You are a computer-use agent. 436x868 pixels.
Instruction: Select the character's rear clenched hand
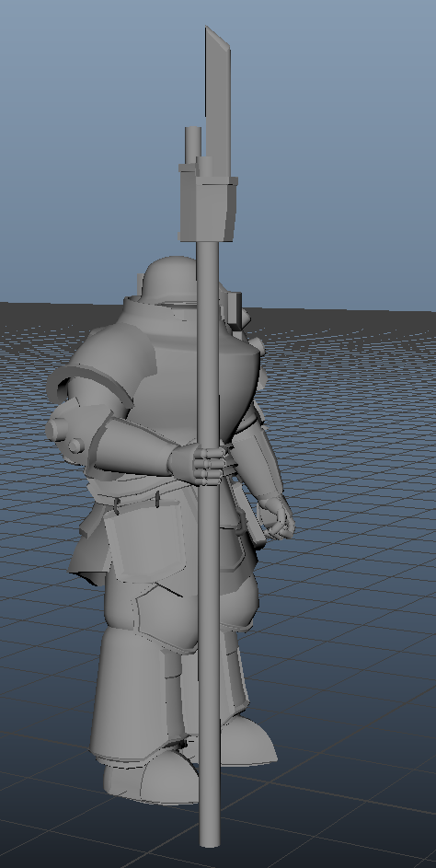pyautogui.click(x=277, y=516)
